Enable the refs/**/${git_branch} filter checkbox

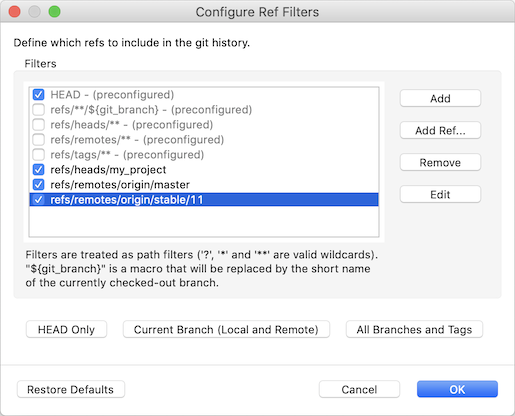(38, 110)
